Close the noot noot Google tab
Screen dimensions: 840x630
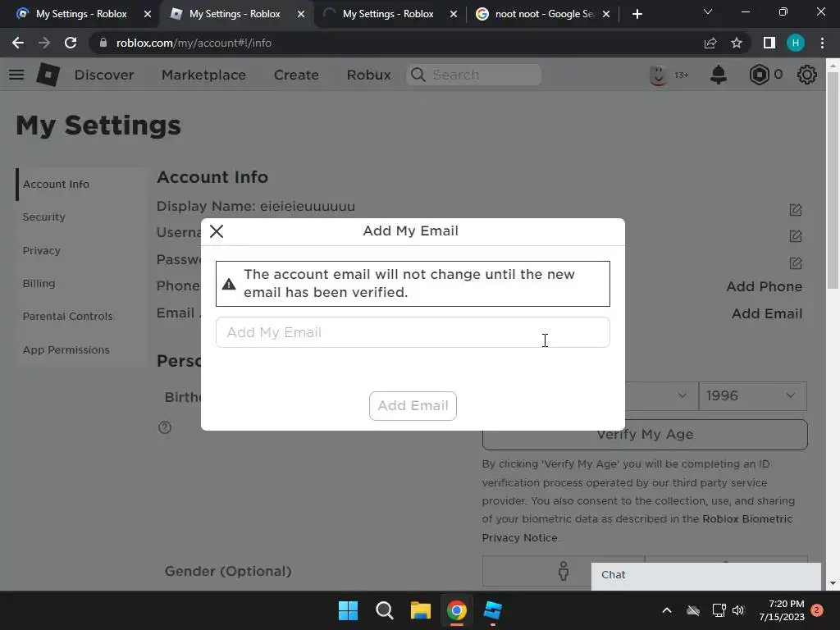point(606,14)
